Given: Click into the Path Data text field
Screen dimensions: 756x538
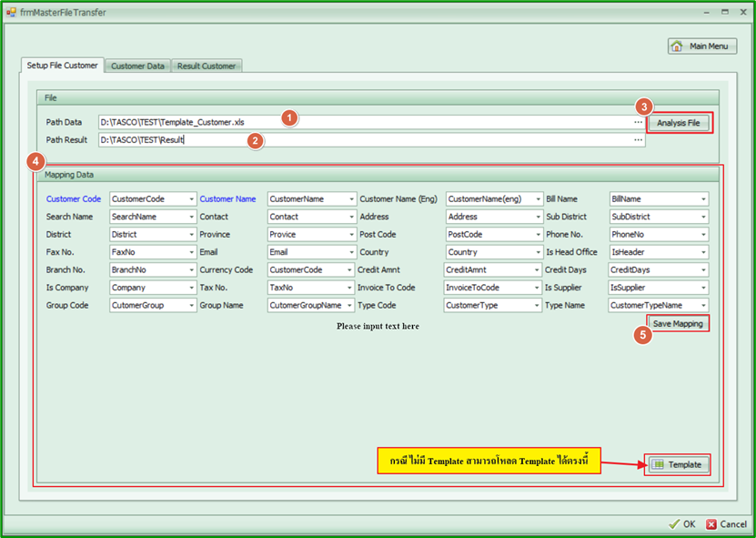Looking at the screenshot, I should tap(364, 122).
